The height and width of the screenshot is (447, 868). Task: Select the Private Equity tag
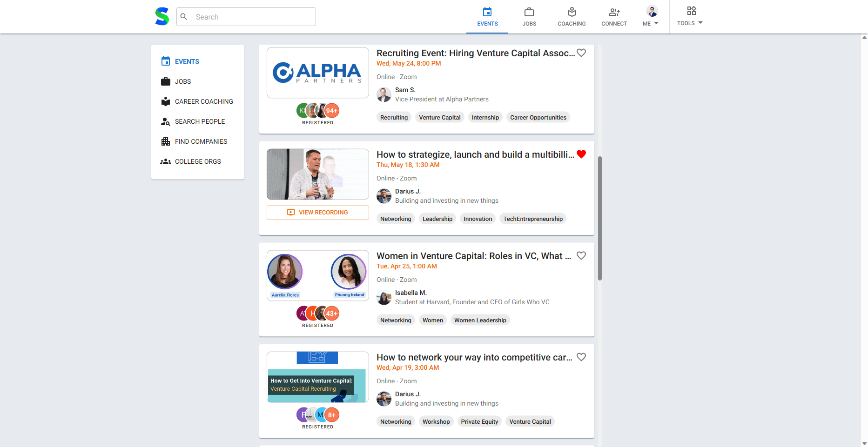479,421
